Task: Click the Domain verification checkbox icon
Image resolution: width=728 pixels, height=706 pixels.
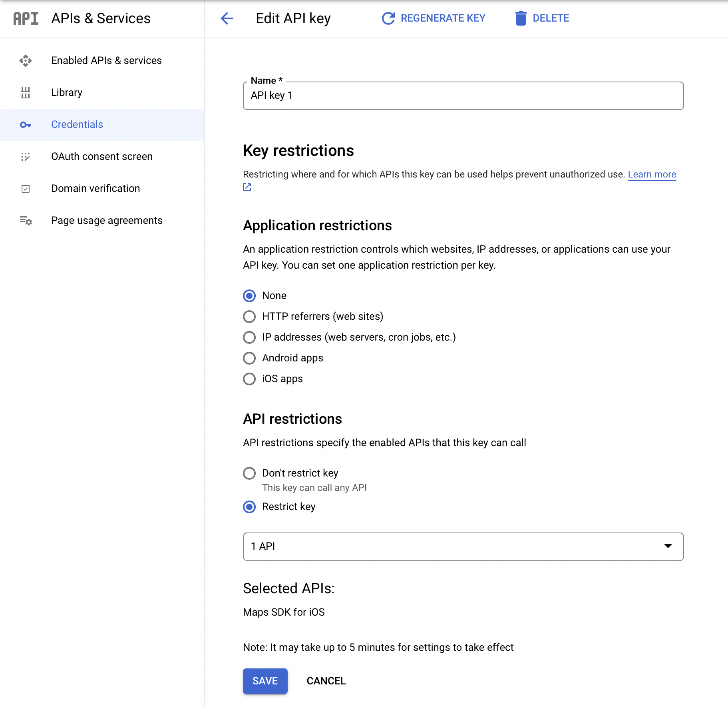Action: tap(26, 189)
